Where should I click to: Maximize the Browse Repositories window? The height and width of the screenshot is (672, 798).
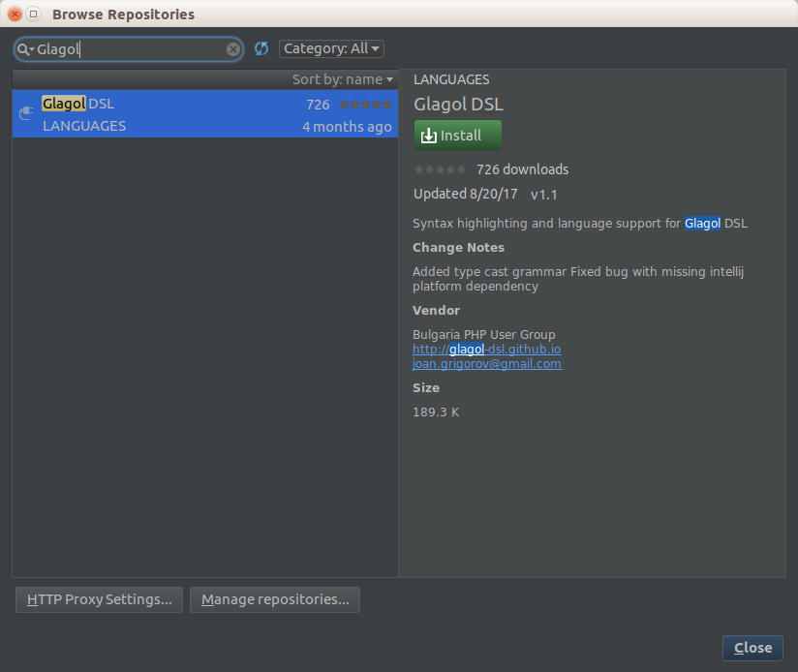tap(34, 14)
